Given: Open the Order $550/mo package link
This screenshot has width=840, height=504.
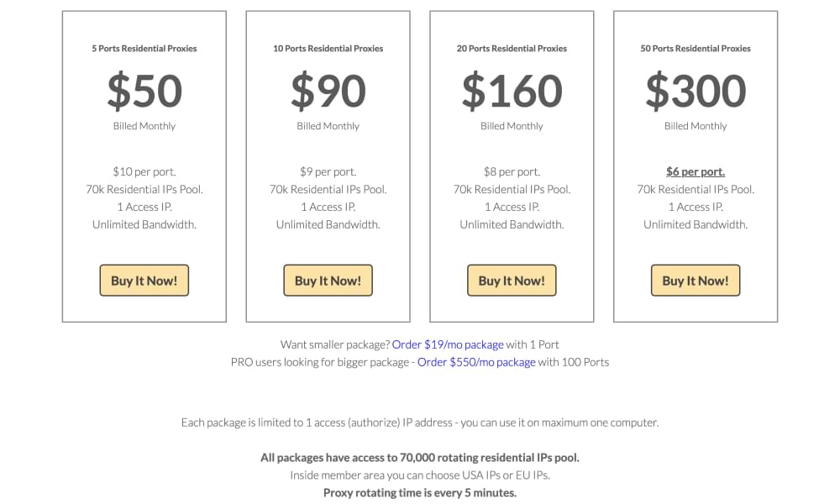Looking at the screenshot, I should 476,361.
